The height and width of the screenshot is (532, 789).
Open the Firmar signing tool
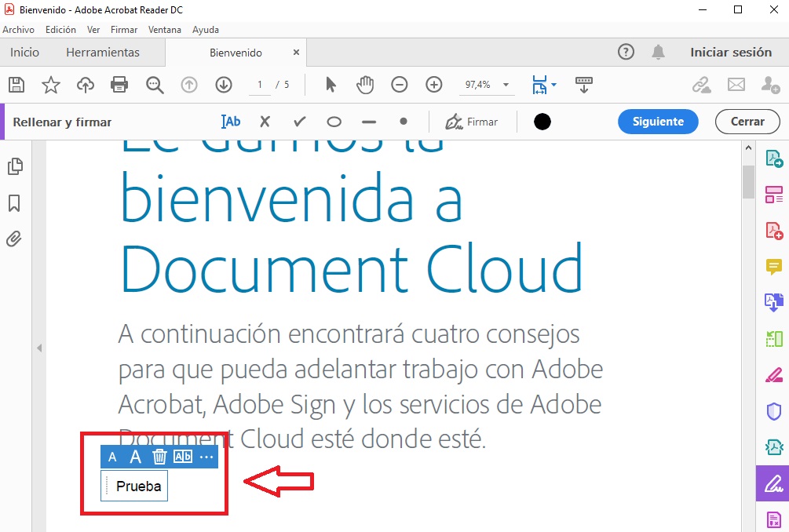(473, 122)
